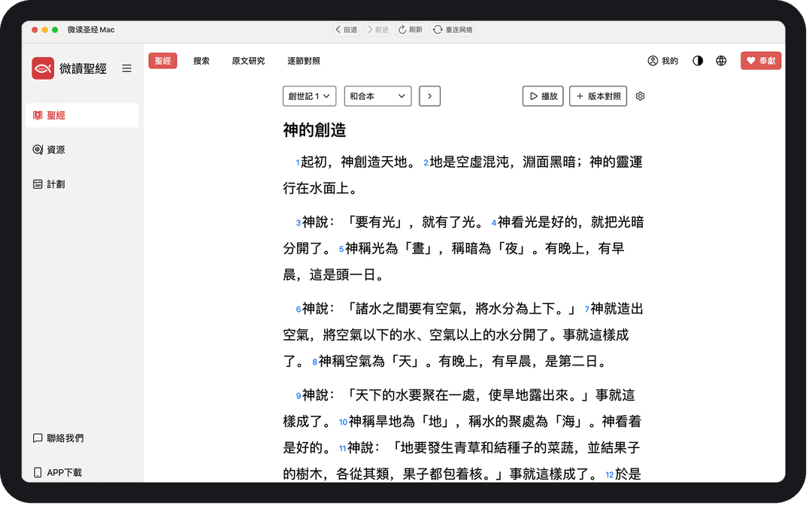Open 版本對照 version comparison
The image size is (812, 509).
point(598,96)
